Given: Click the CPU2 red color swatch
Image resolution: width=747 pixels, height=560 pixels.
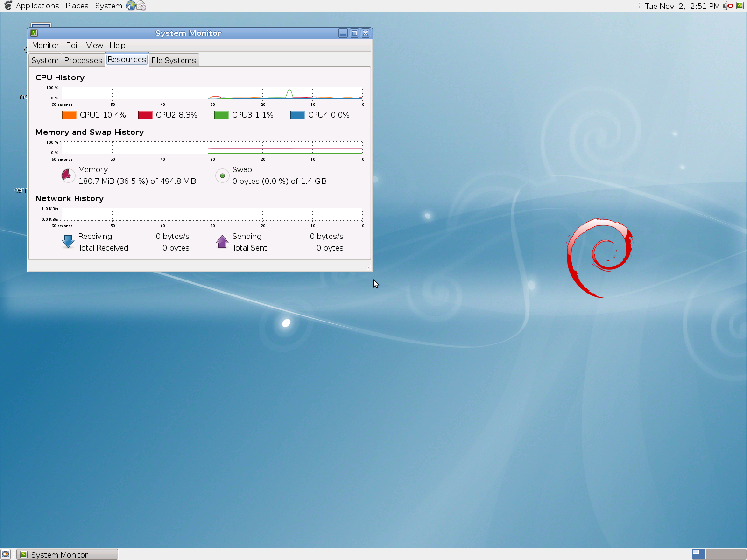Looking at the screenshot, I should 145,115.
